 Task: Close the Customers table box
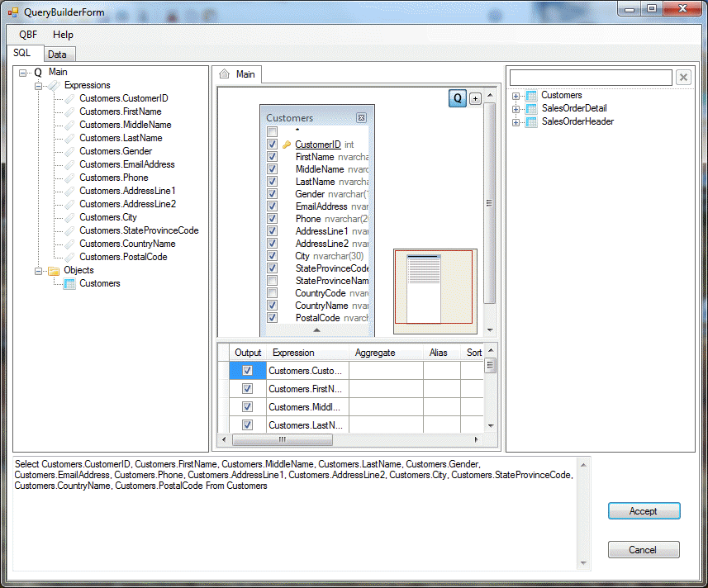coord(361,118)
